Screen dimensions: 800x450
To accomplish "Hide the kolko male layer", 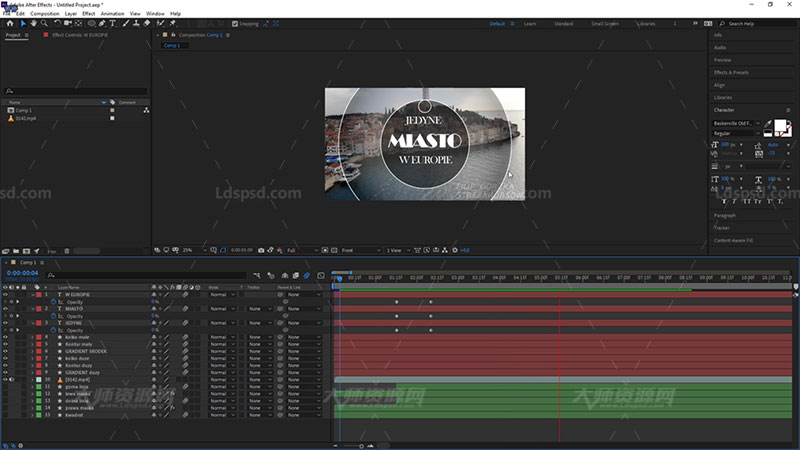I will [5, 337].
